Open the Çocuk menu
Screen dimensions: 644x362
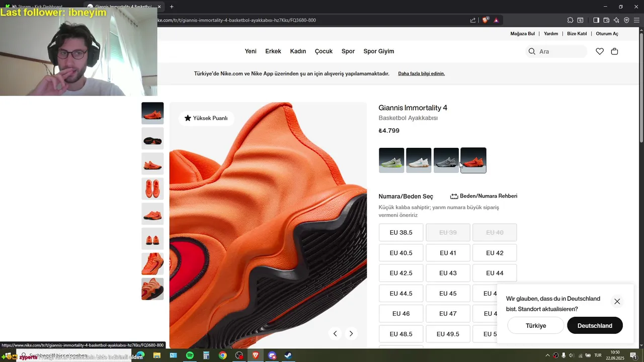click(x=324, y=51)
